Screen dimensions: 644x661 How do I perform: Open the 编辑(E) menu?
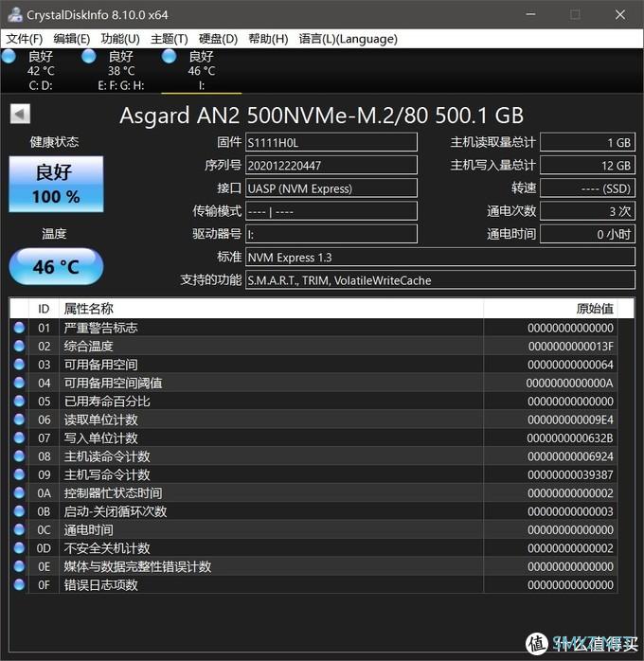(72, 39)
